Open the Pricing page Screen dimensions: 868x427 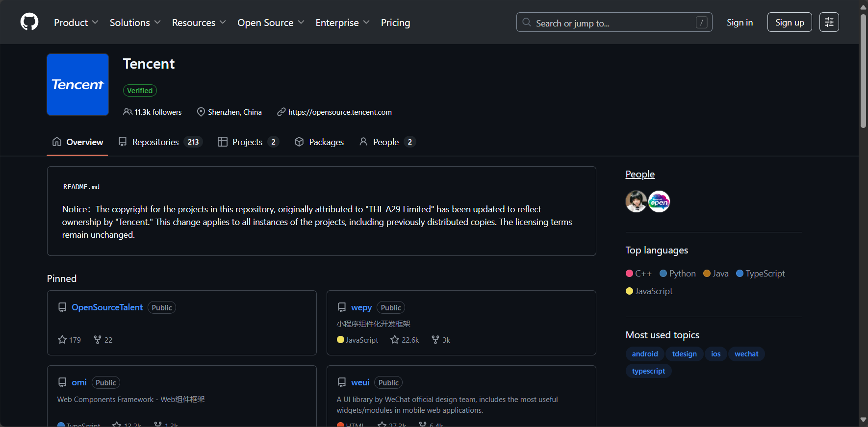(x=395, y=23)
